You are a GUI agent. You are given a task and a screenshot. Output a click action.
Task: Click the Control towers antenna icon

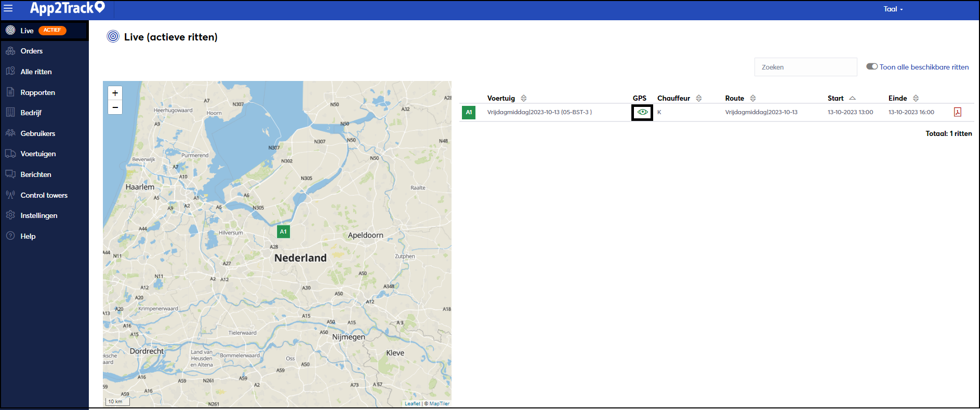click(x=10, y=195)
